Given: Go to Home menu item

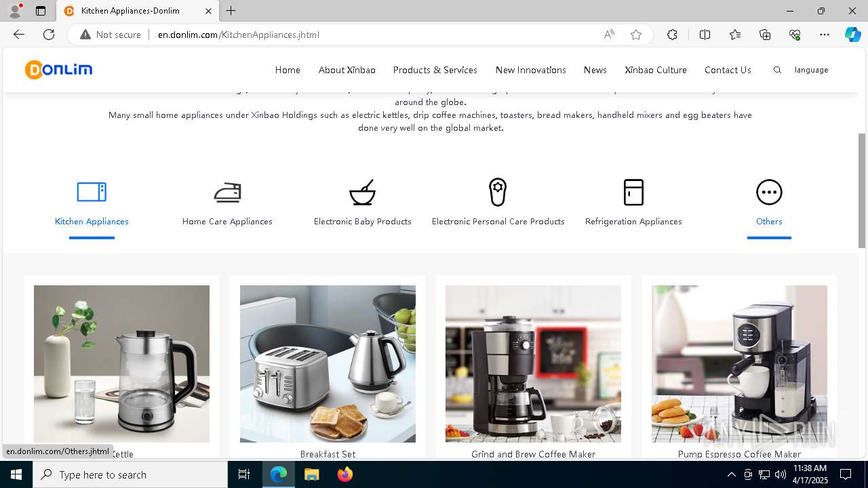Looking at the screenshot, I should tap(288, 70).
